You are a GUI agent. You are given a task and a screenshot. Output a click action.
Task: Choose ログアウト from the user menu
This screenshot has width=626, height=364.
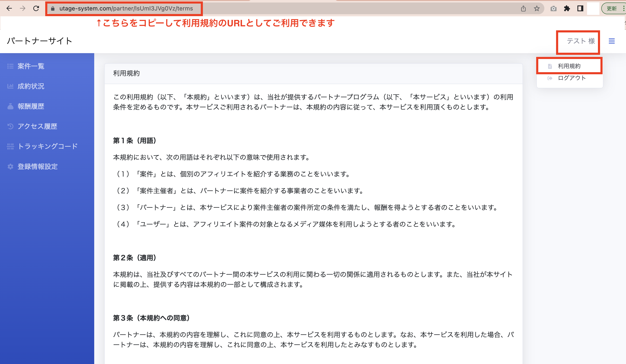(x=572, y=78)
